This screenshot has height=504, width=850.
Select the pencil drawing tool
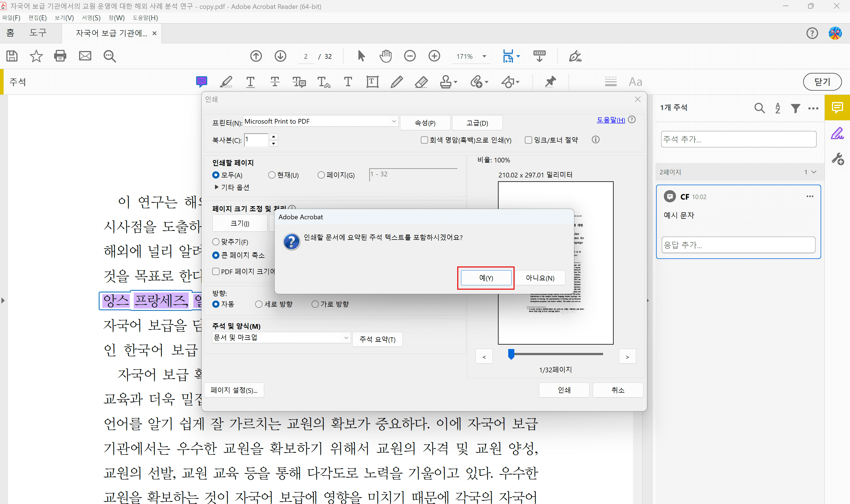coord(397,82)
